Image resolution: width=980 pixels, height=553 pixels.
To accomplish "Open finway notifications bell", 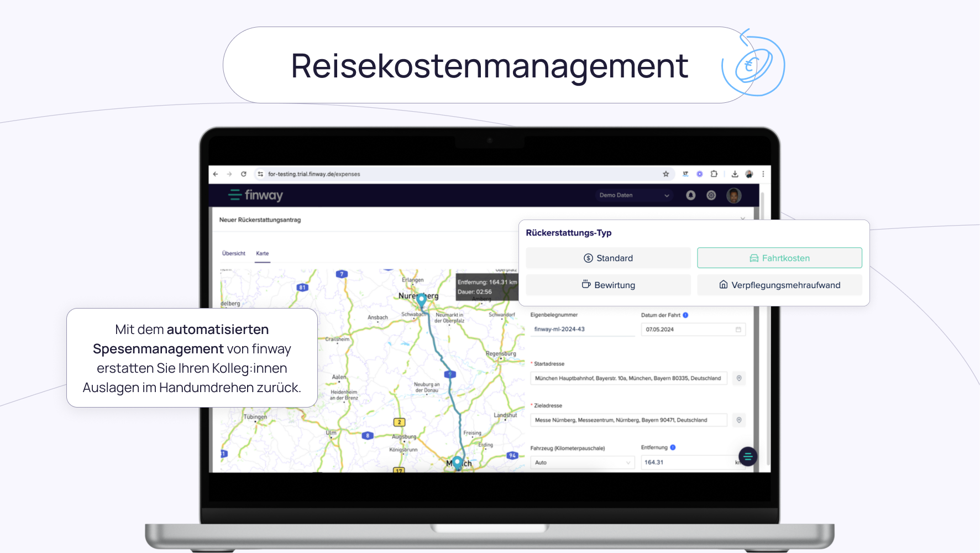I will 691,195.
